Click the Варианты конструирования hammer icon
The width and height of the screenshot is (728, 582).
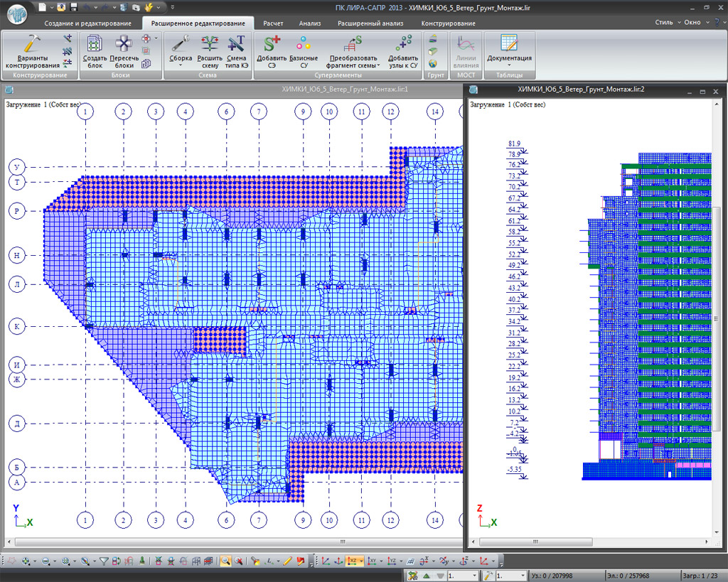click(x=32, y=44)
